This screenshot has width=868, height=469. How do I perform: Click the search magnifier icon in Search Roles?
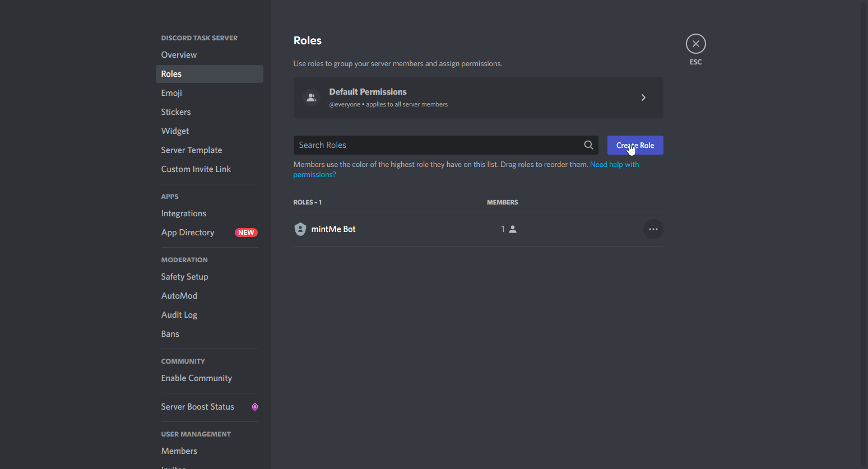tap(588, 145)
